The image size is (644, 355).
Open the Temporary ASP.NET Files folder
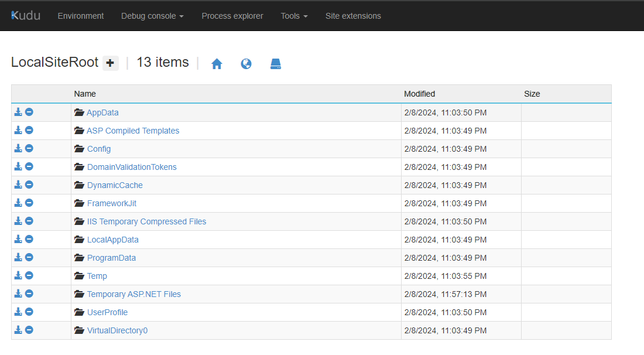pos(134,293)
